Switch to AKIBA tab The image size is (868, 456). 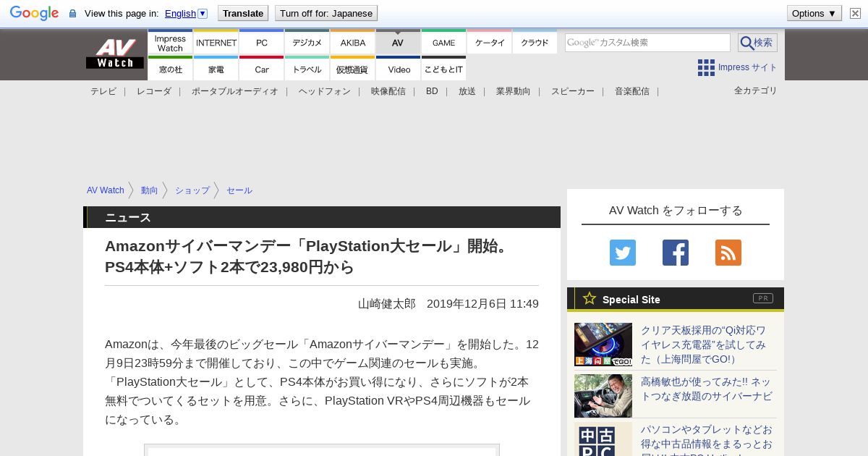pyautogui.click(x=353, y=43)
